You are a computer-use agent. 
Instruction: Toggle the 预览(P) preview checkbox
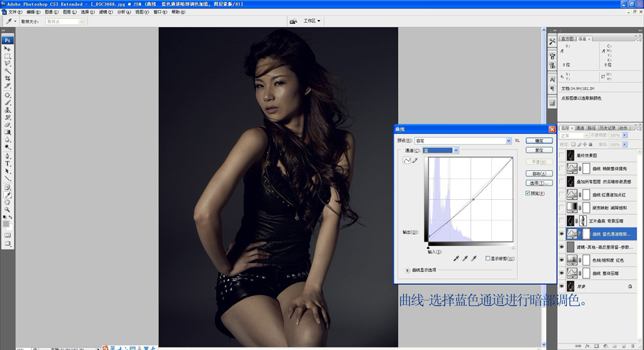528,193
